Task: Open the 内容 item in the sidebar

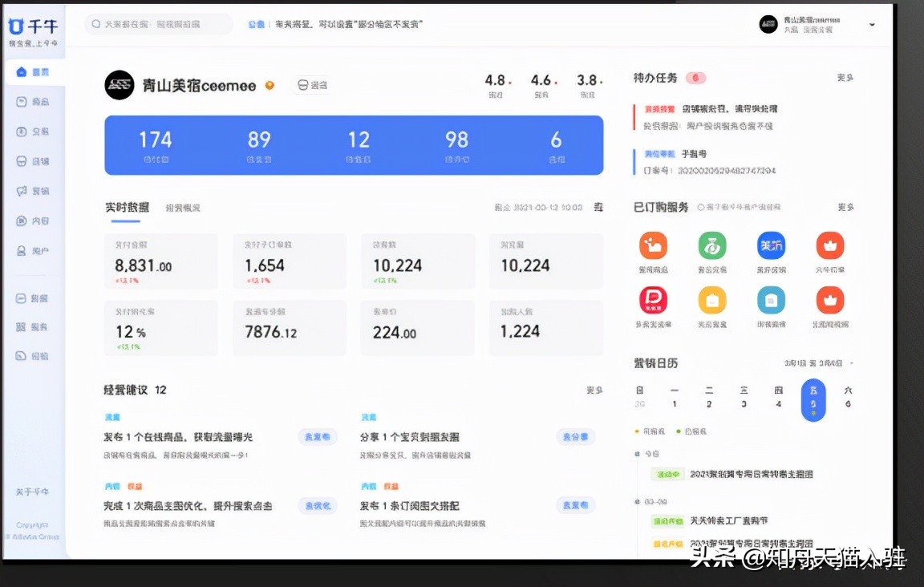Action: point(34,221)
